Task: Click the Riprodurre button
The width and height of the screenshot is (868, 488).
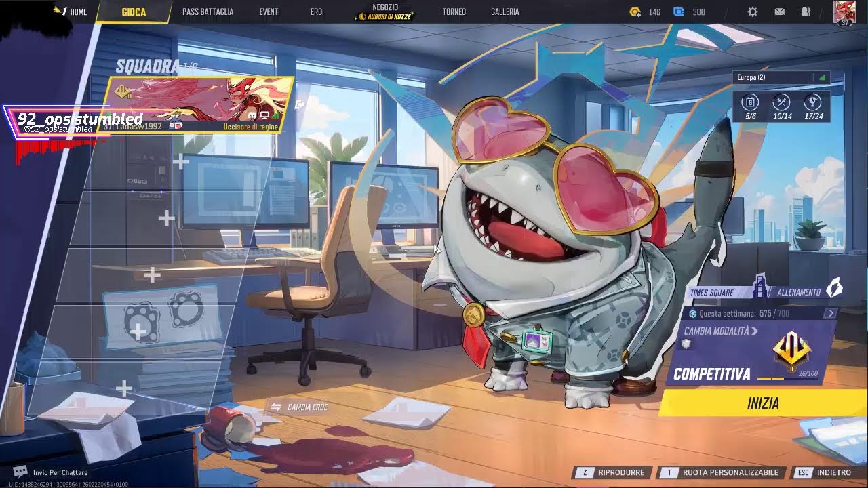Action: tap(611, 472)
